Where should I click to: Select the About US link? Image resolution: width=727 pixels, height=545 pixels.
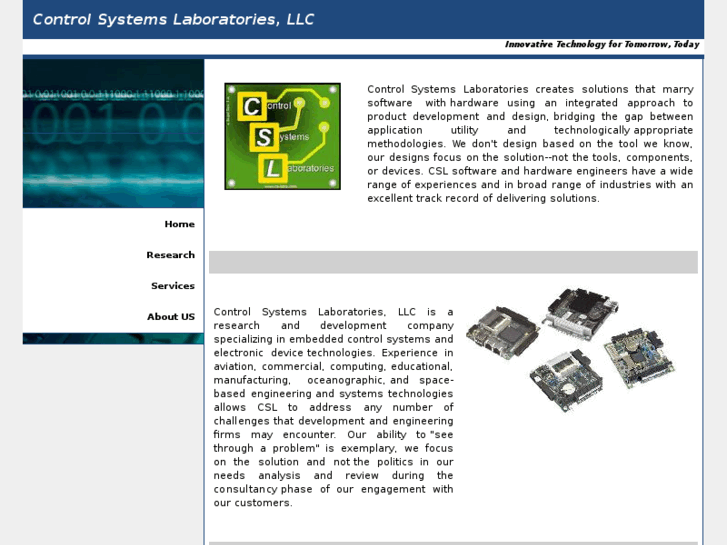coord(171,317)
